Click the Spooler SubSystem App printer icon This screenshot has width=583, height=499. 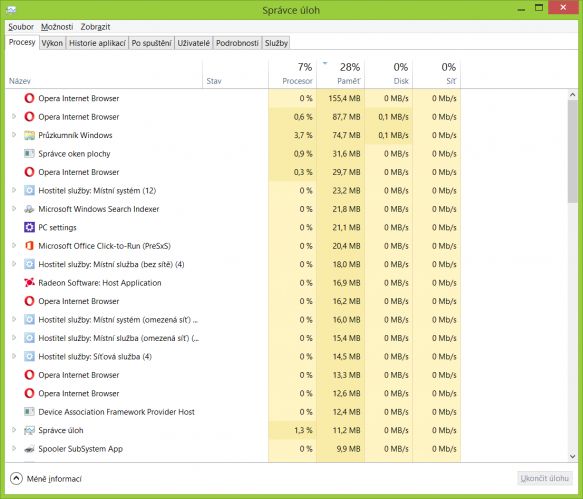(29, 449)
